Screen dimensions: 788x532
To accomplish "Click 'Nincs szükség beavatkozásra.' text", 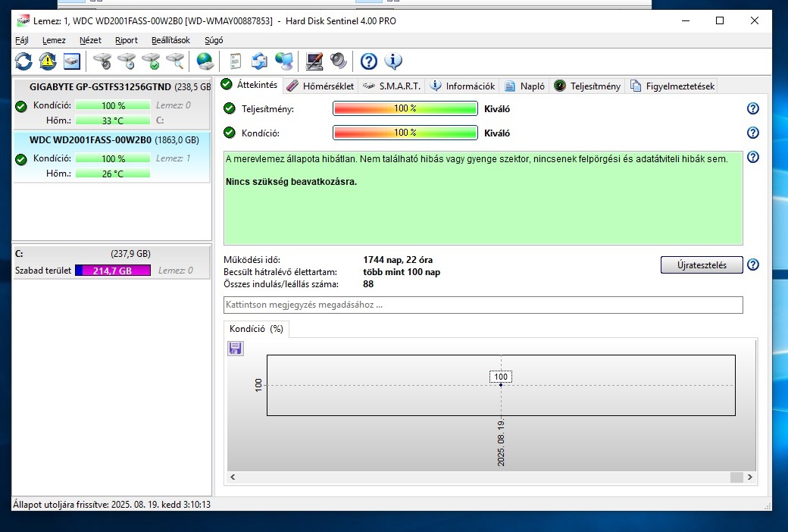I will (291, 182).
